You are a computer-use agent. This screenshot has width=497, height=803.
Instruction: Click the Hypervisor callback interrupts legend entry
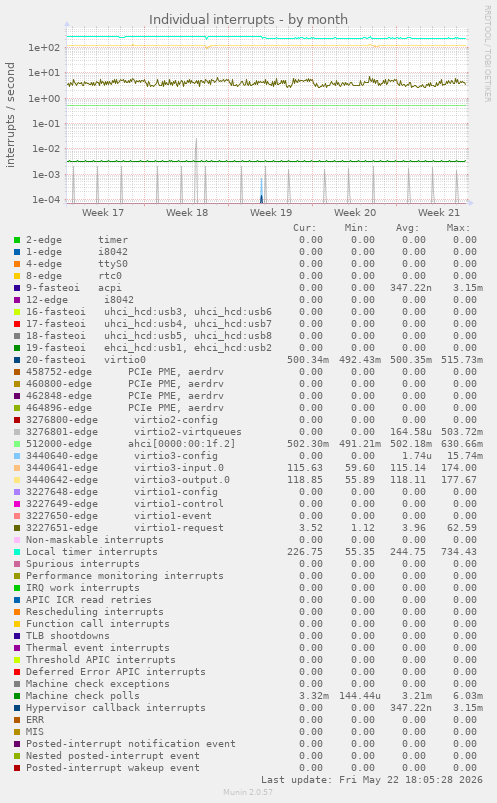(x=116, y=708)
